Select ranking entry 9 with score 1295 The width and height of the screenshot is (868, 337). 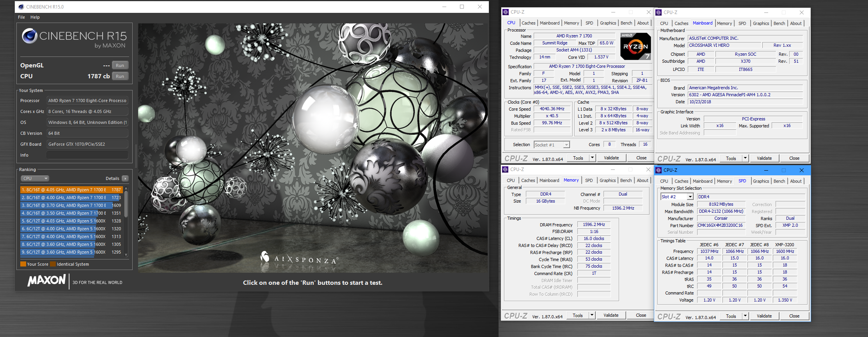coord(71,252)
